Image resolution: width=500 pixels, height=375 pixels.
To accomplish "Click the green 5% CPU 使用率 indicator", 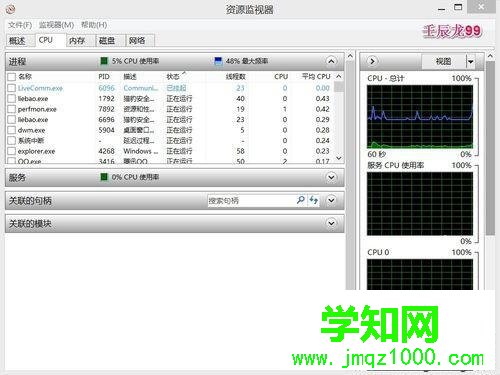I will tap(104, 61).
